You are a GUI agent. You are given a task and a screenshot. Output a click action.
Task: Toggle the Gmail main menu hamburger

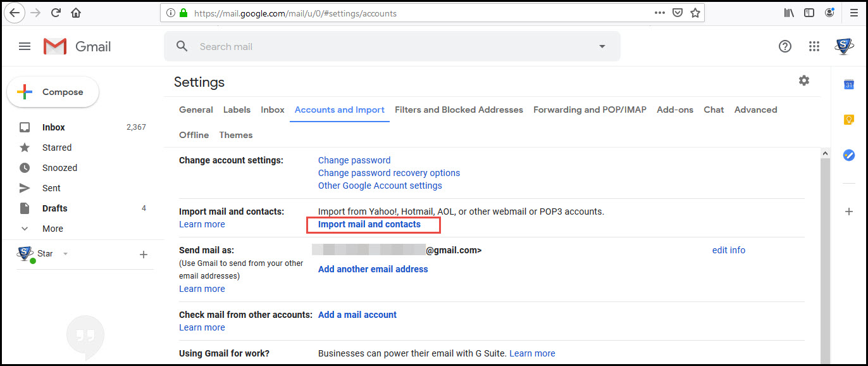(25, 46)
